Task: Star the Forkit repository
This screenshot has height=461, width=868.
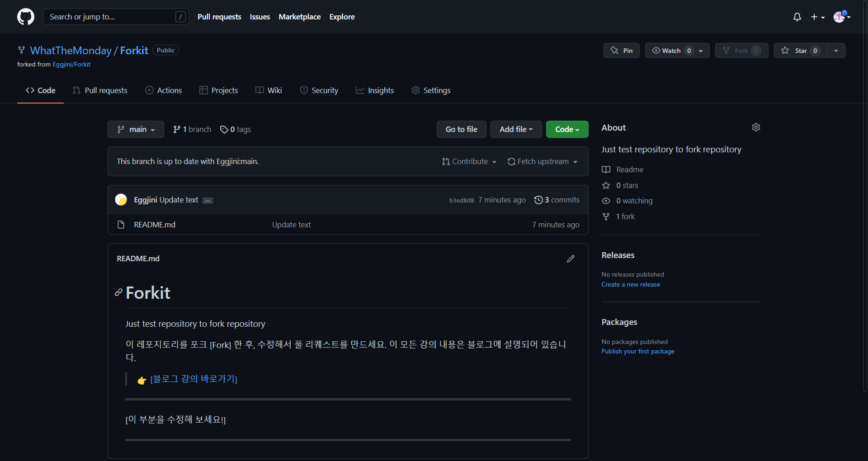Action: click(801, 50)
